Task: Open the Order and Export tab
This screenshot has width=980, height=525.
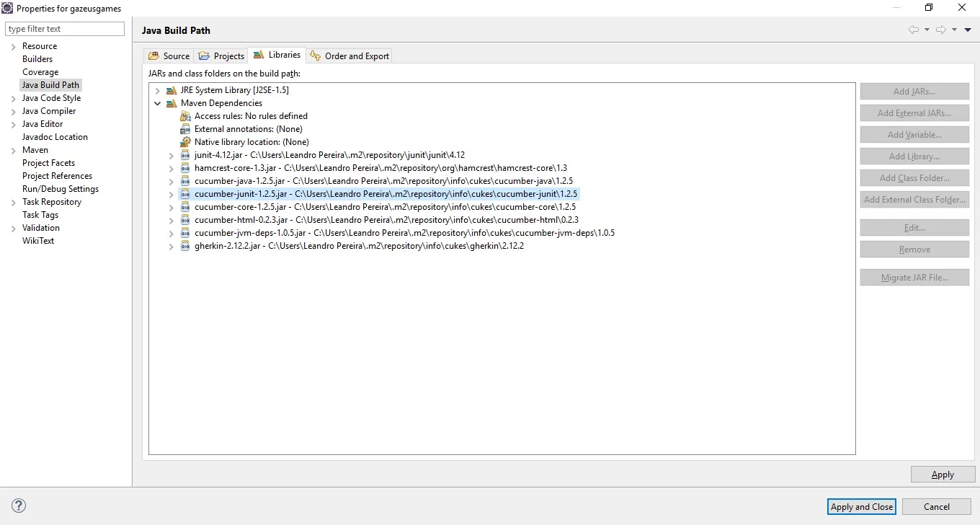Action: coord(349,56)
